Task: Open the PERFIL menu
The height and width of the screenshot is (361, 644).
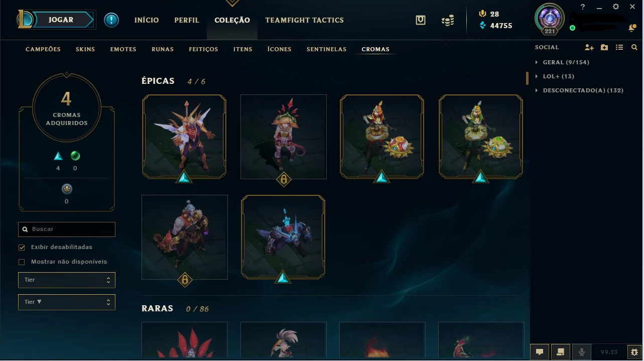Action: [187, 20]
